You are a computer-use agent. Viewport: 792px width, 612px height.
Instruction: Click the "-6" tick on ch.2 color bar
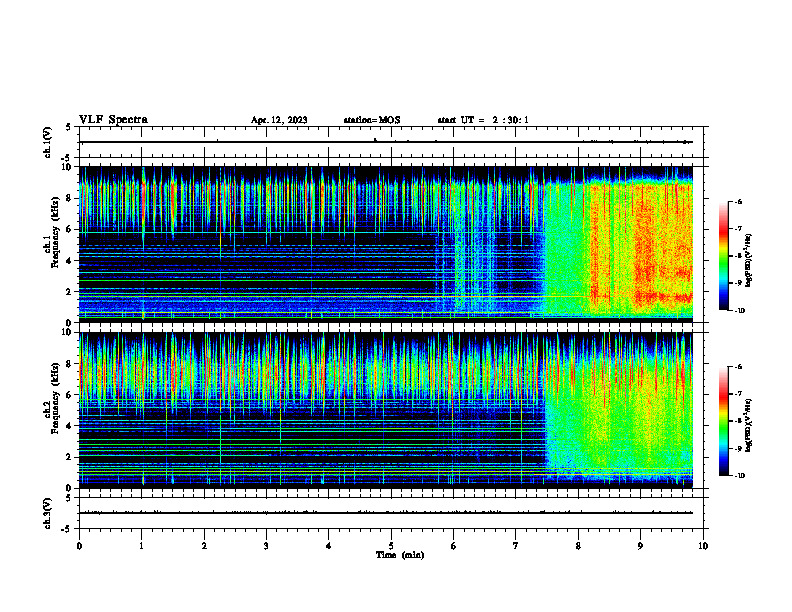click(739, 367)
